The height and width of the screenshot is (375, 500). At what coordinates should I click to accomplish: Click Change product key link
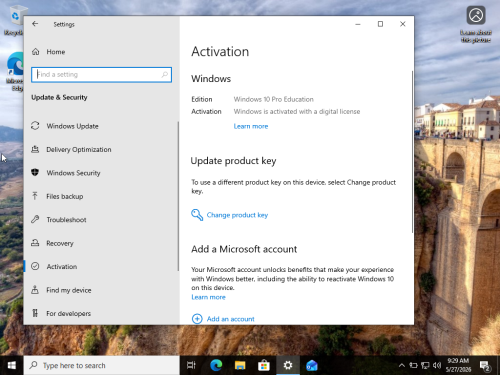(x=237, y=215)
